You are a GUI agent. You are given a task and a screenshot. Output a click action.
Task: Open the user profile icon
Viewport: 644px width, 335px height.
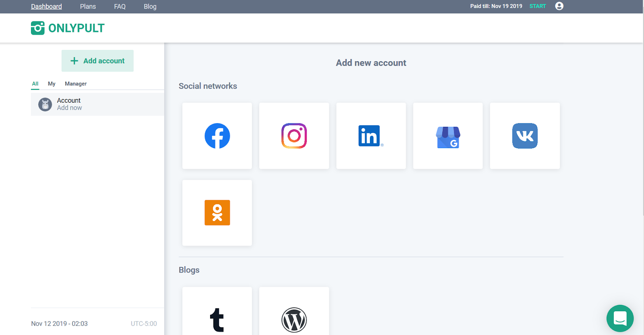tap(559, 6)
